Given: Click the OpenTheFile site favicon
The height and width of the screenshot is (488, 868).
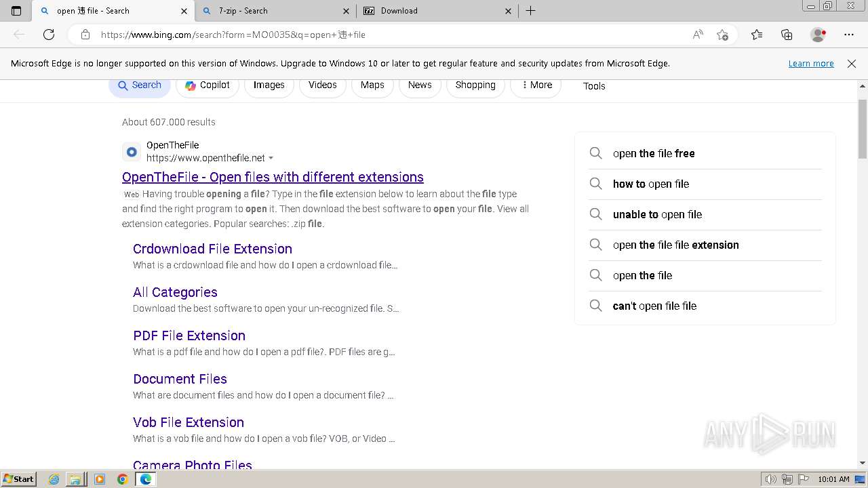Looking at the screenshot, I should pyautogui.click(x=132, y=152).
